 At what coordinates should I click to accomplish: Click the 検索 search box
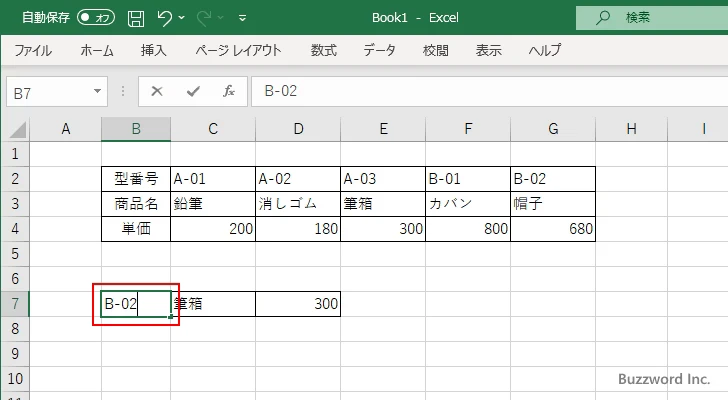pos(652,18)
